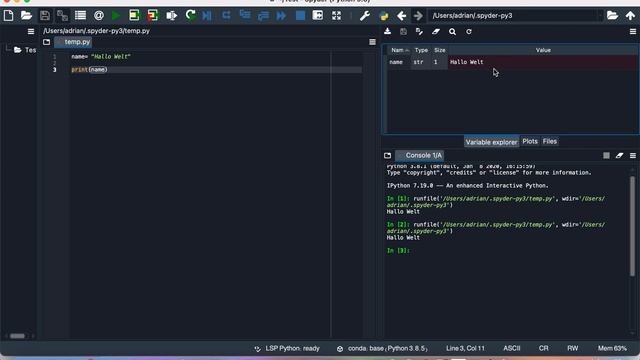The height and width of the screenshot is (360, 640).
Task: Clear the console with the eraser icon
Action: [619, 156]
